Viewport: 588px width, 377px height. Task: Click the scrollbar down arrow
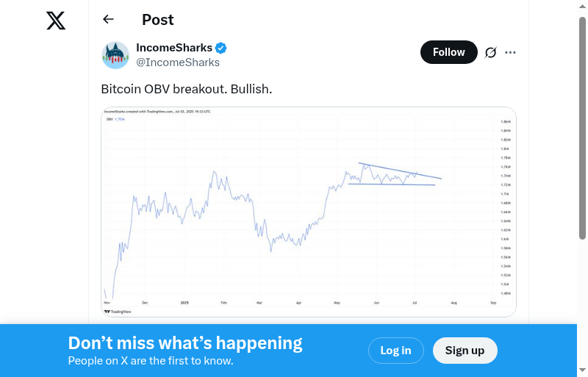583,370
